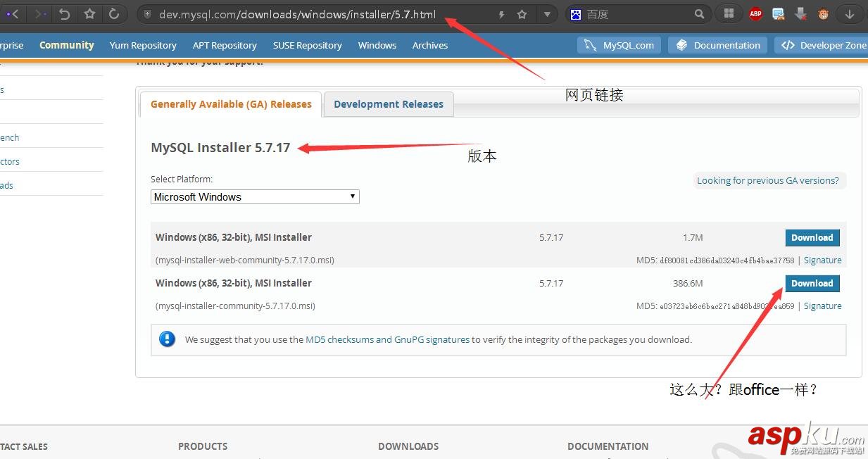
Task: Click the site security shield in address bar
Action: point(147,14)
